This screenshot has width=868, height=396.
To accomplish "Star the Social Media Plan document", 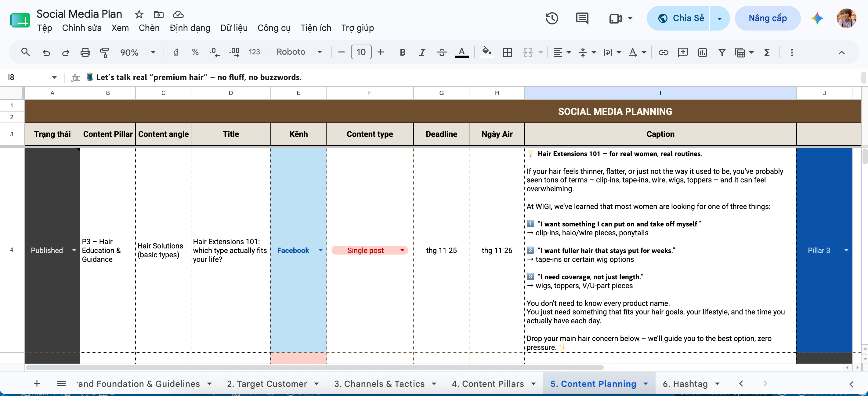I will click(x=139, y=14).
